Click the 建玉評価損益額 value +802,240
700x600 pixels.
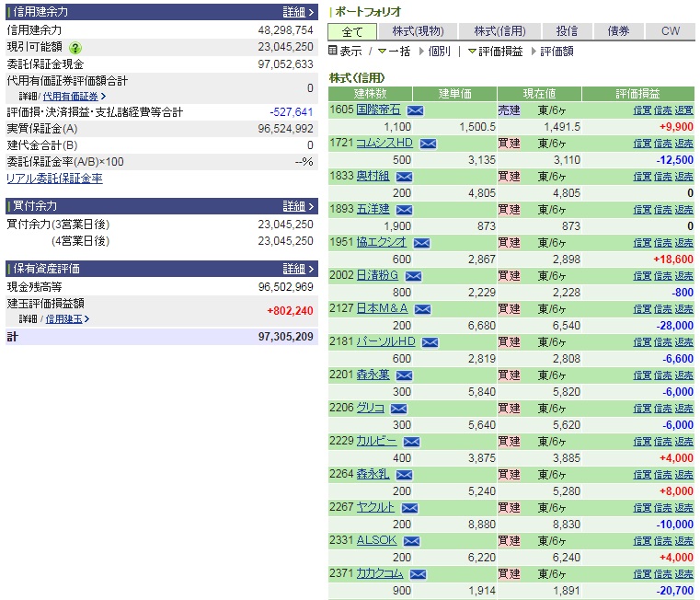[290, 311]
